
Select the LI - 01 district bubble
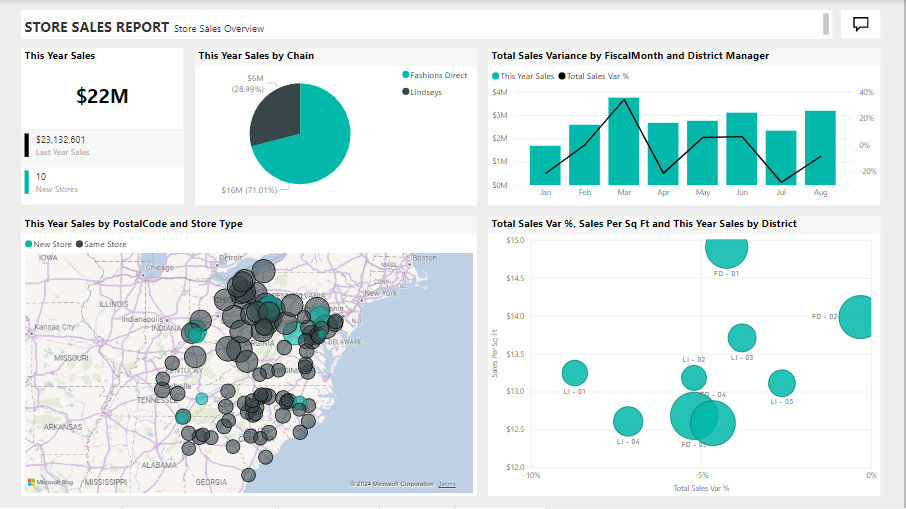click(574, 373)
